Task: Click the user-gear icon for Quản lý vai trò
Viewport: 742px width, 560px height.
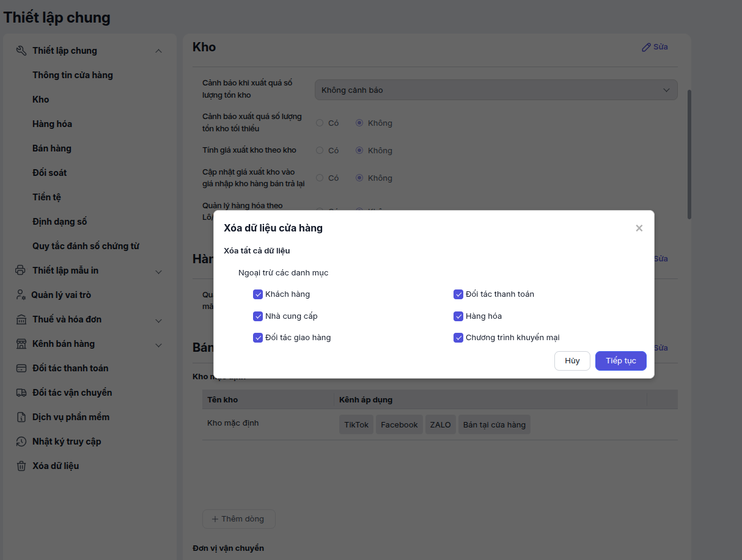Action: tap(21, 295)
